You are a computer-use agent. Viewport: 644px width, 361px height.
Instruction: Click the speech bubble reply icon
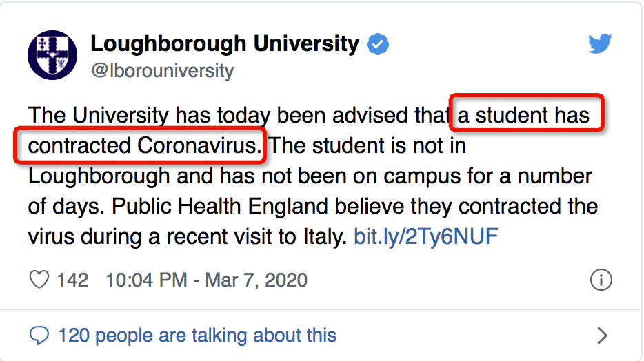coord(39,336)
